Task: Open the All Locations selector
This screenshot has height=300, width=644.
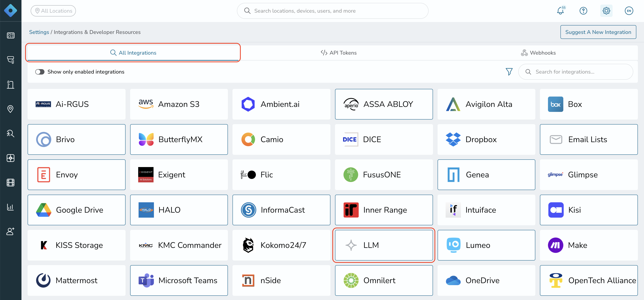Action: (x=53, y=11)
